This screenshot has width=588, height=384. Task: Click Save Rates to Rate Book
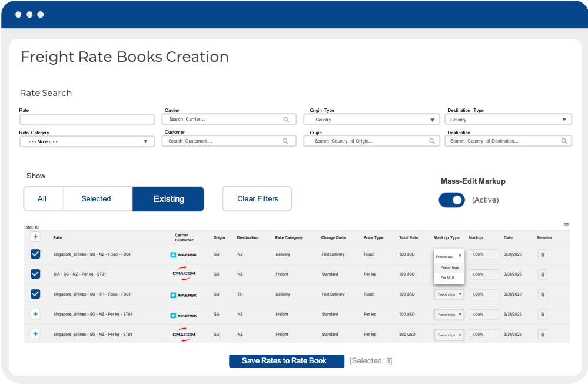click(x=284, y=361)
